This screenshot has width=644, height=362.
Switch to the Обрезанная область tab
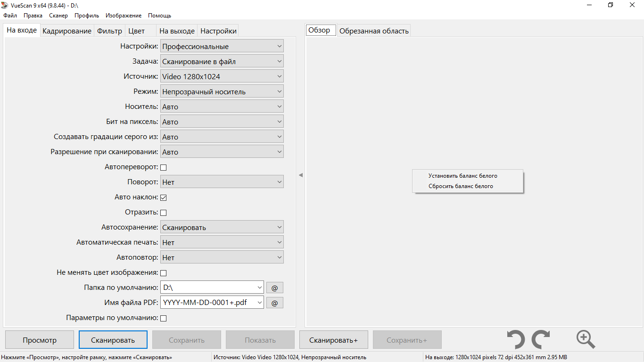coord(374,31)
